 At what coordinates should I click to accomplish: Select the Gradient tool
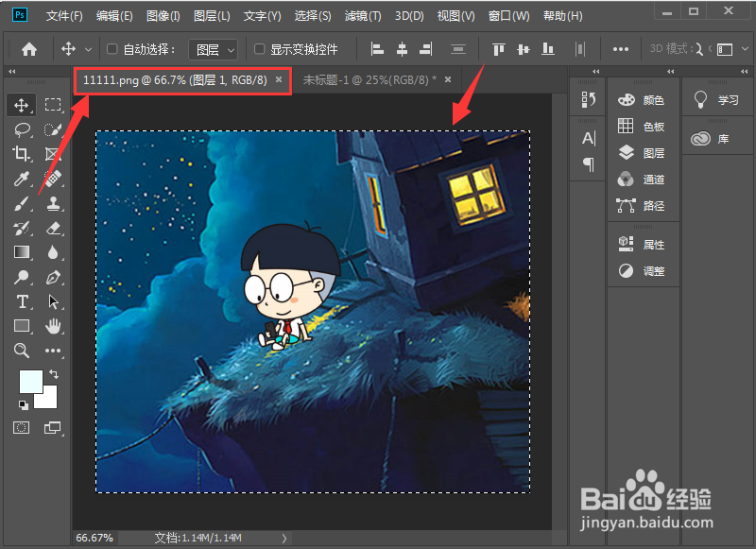(22, 252)
